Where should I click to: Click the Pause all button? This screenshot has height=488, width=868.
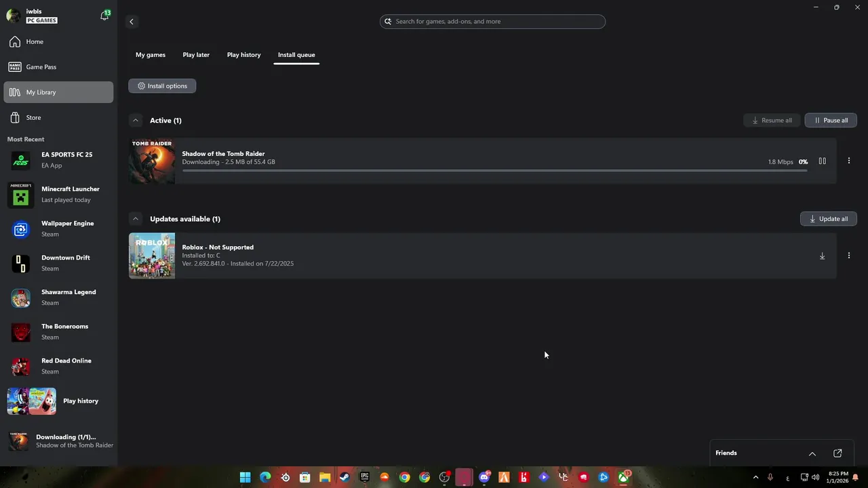click(x=831, y=121)
